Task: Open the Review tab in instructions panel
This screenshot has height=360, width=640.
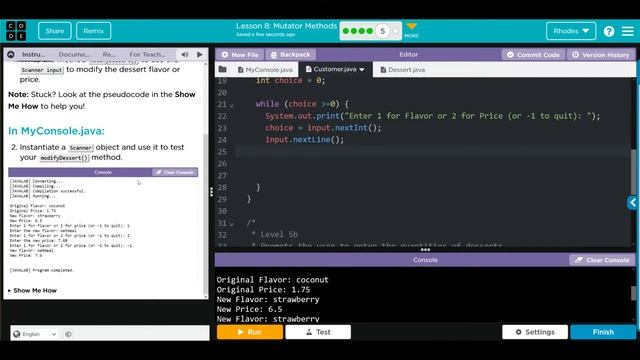Action: [x=109, y=54]
